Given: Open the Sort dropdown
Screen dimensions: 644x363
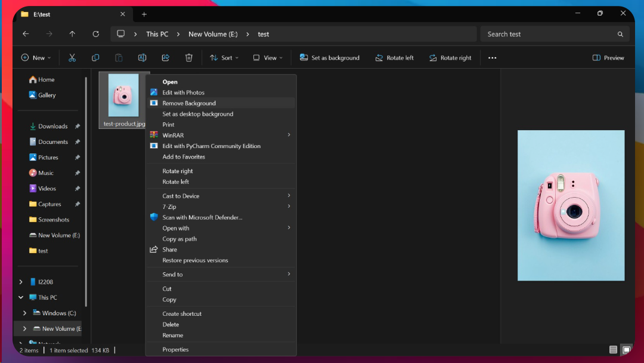Looking at the screenshot, I should [x=224, y=57].
